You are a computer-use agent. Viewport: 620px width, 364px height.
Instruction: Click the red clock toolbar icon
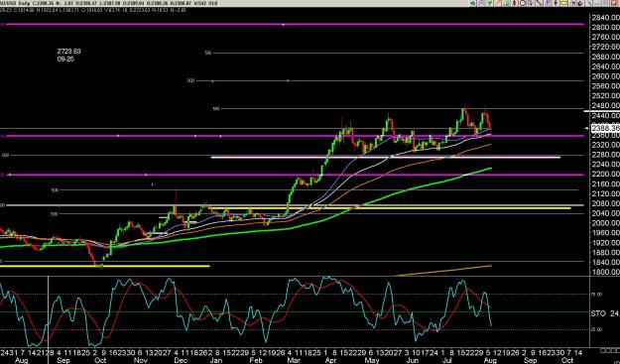click(x=523, y=3)
